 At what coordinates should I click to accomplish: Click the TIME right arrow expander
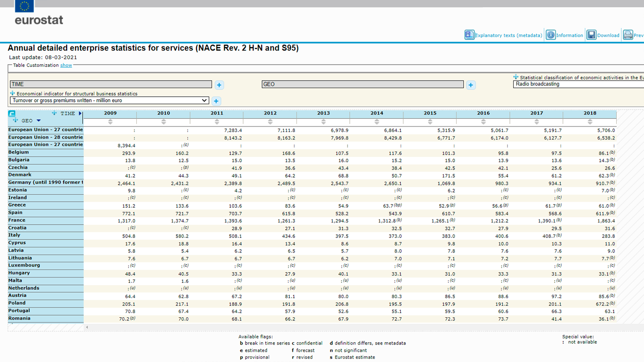80,113
